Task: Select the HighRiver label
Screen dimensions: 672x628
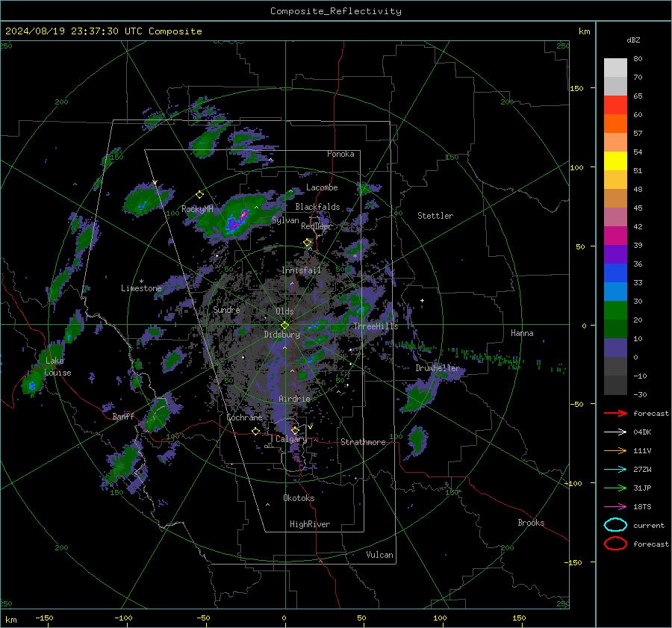Action: [x=309, y=524]
